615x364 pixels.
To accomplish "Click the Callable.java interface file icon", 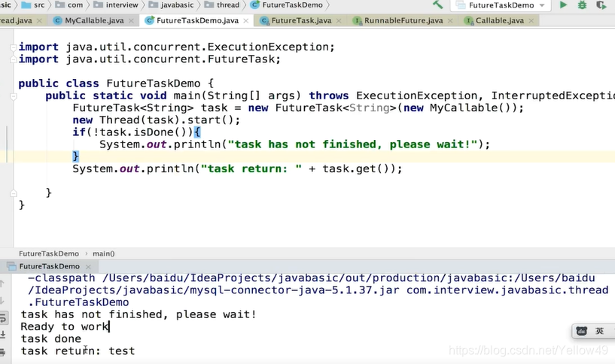I will 468,20.
